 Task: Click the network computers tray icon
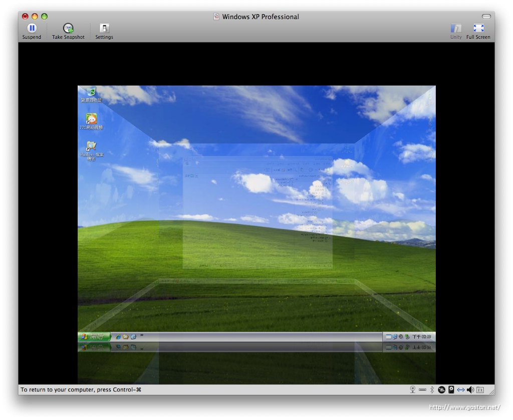pos(395,336)
